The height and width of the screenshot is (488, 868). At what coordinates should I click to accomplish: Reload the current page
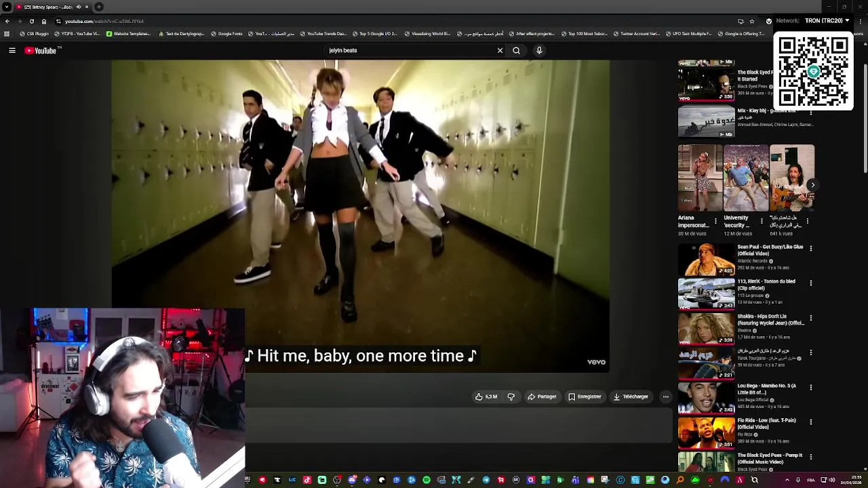pyautogui.click(x=31, y=21)
